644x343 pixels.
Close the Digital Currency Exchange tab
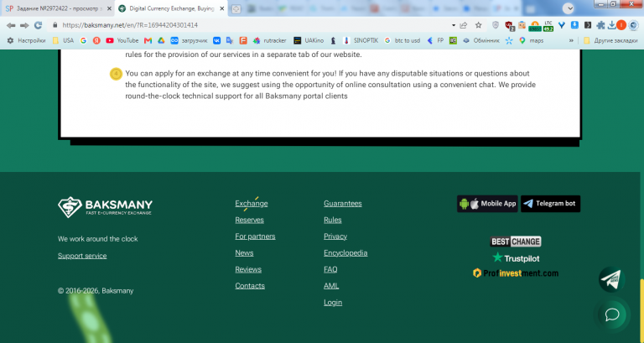click(x=221, y=8)
